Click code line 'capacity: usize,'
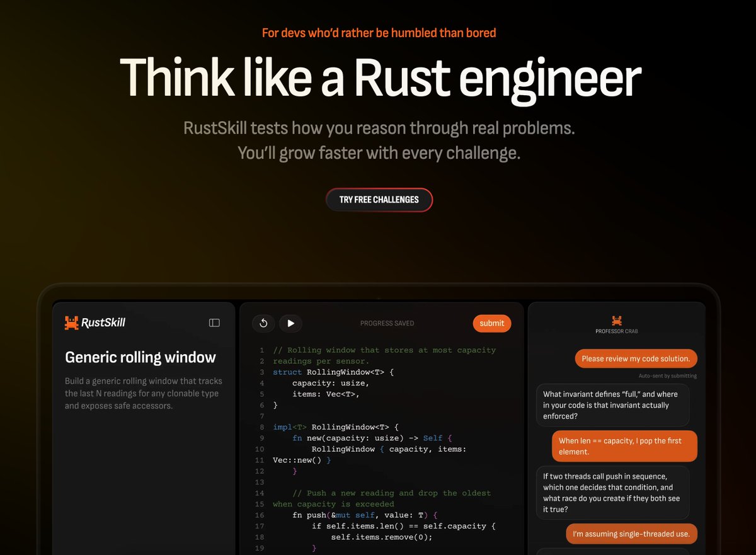The image size is (756, 555). click(x=331, y=383)
